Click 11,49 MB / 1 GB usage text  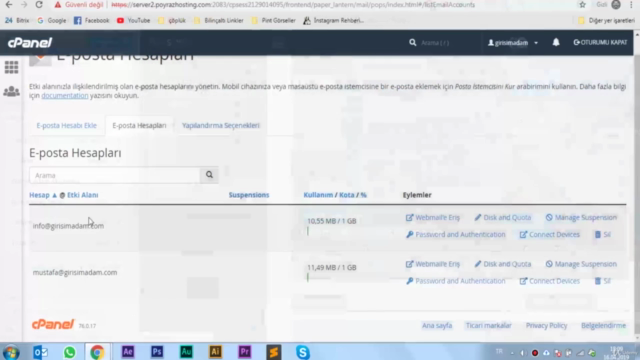click(331, 267)
